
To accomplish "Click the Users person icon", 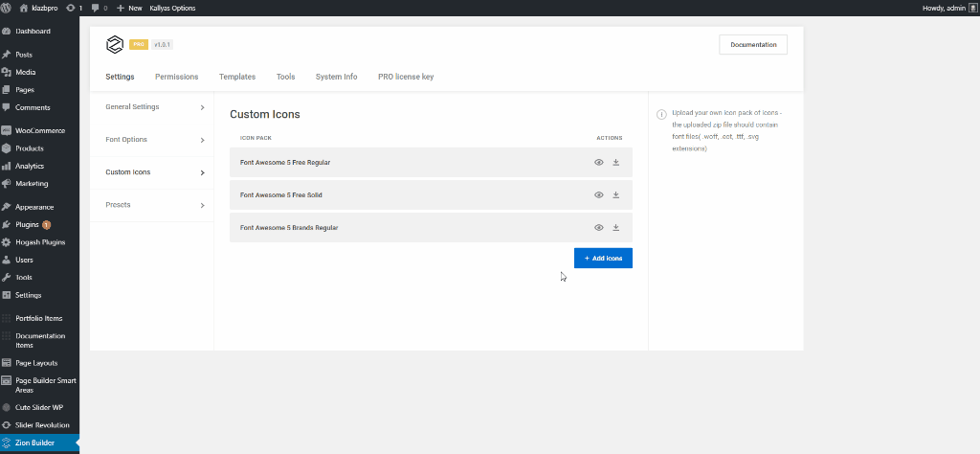I will tap(7, 260).
